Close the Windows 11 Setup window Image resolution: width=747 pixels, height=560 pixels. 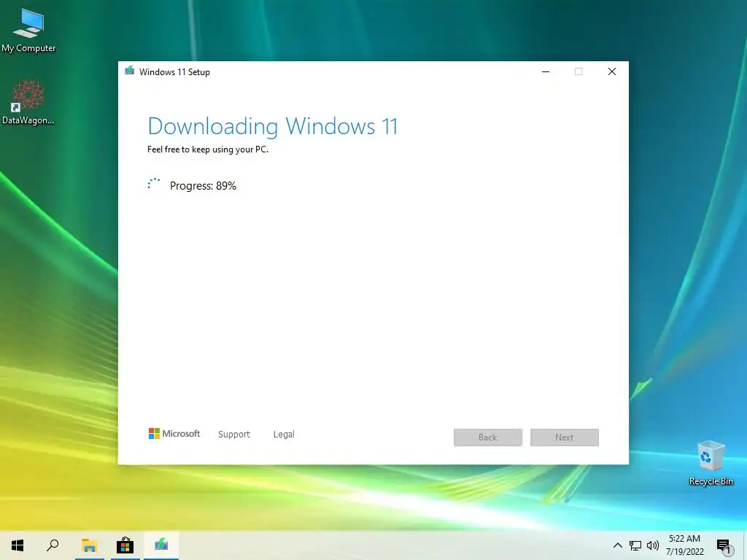coord(612,71)
